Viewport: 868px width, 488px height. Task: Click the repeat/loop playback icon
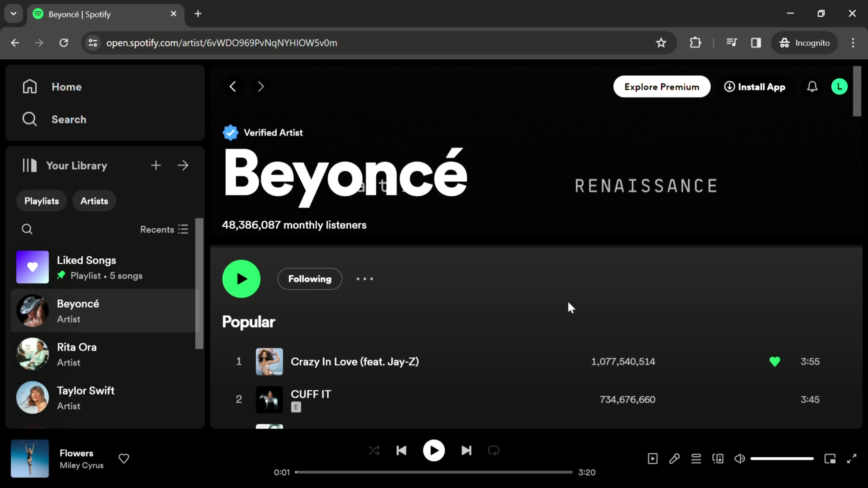point(494,450)
